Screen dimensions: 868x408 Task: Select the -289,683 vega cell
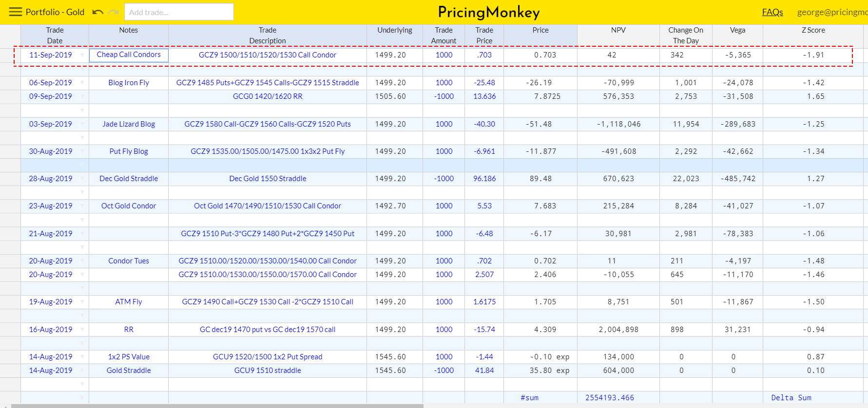737,124
